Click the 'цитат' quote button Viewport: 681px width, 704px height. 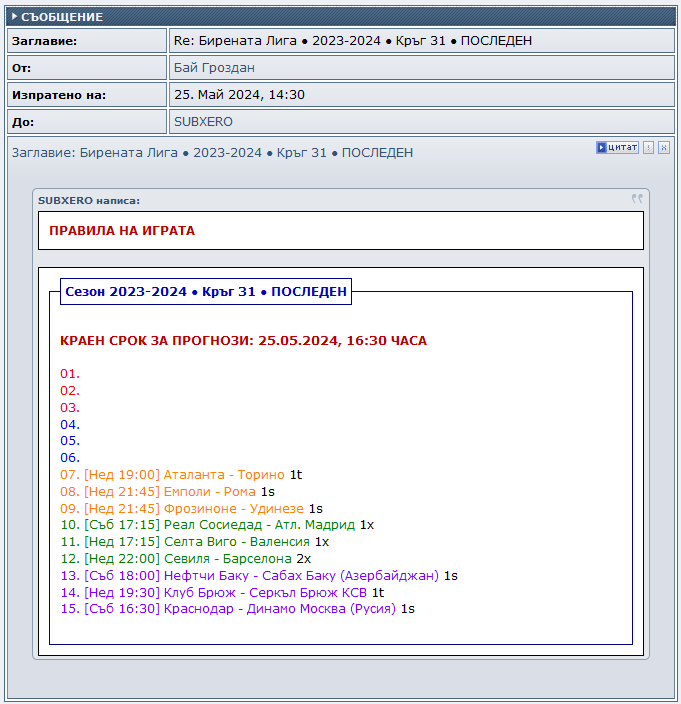coord(617,147)
